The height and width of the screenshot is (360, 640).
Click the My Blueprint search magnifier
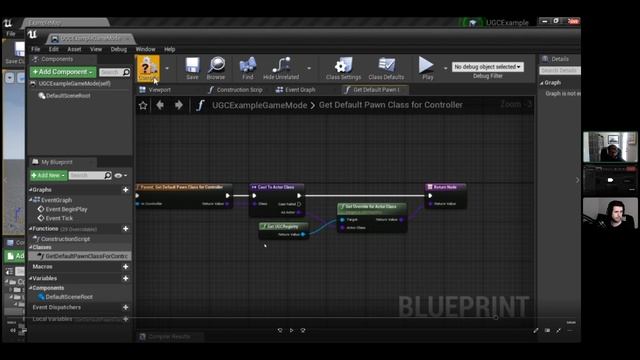click(107, 176)
